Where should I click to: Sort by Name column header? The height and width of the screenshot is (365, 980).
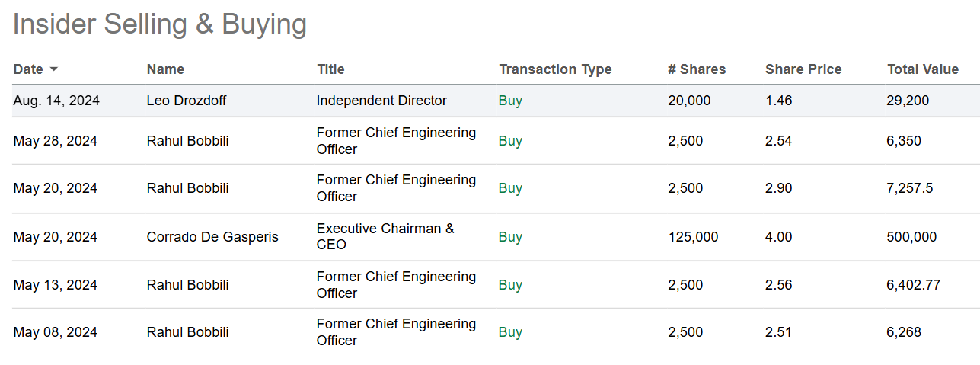coord(165,69)
